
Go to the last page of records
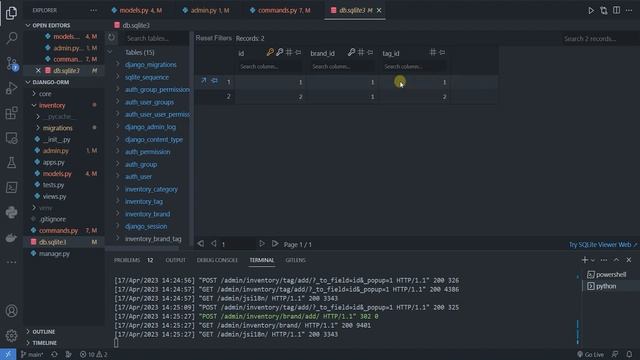point(275,244)
